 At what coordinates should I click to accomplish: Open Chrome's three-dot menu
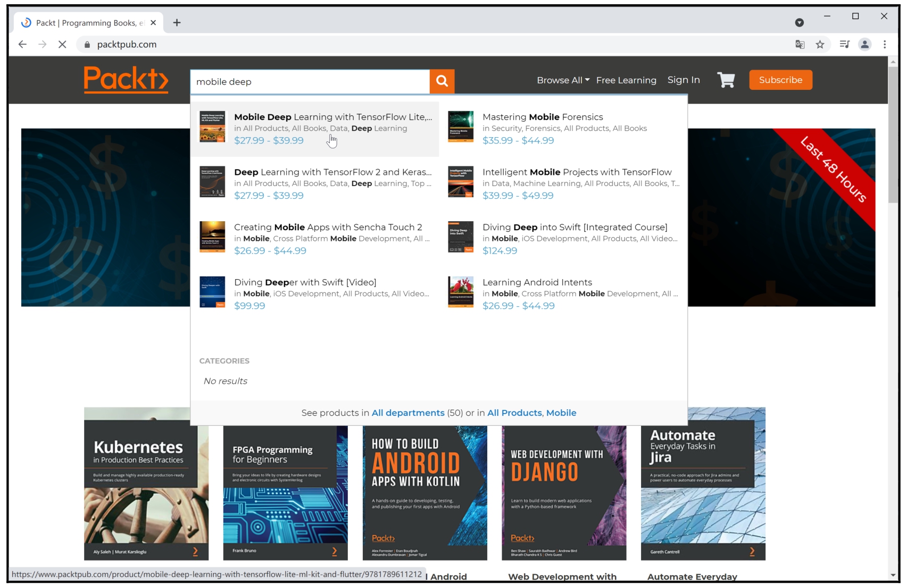coord(885,45)
